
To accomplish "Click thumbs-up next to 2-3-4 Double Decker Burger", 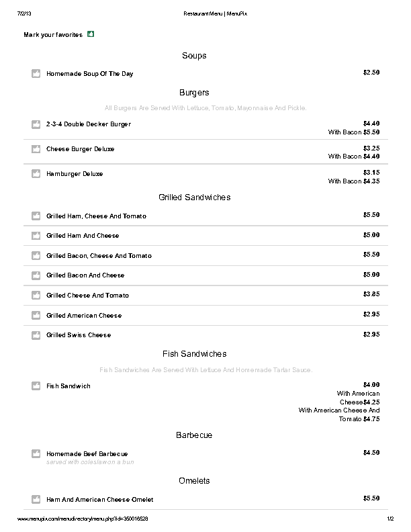I will (x=36, y=124).
